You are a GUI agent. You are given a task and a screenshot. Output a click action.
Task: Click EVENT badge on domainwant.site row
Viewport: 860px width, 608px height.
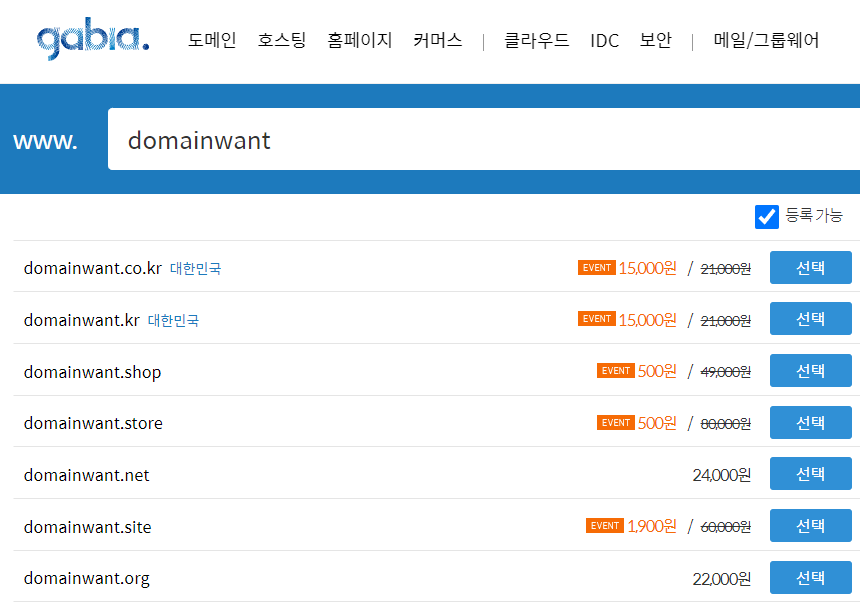(x=605, y=526)
